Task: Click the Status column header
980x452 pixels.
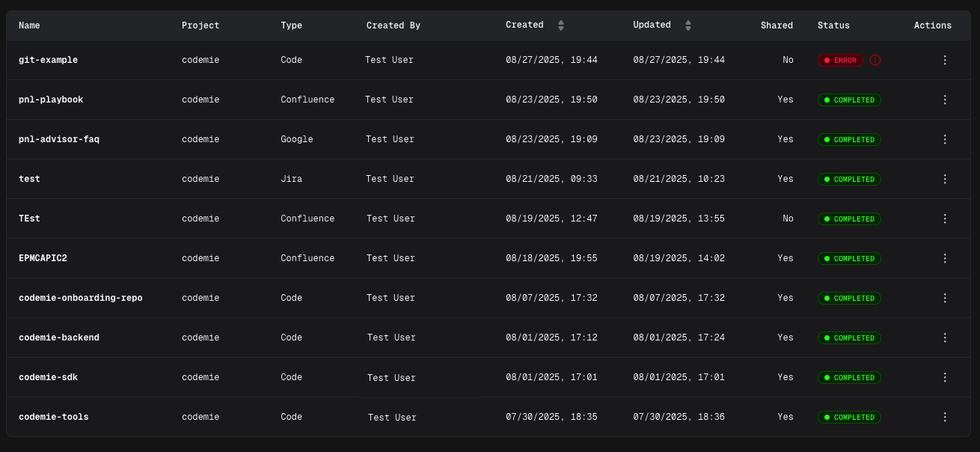Action: click(833, 25)
